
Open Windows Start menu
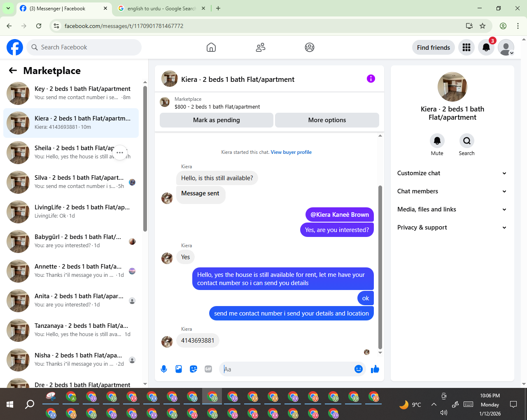click(x=10, y=404)
